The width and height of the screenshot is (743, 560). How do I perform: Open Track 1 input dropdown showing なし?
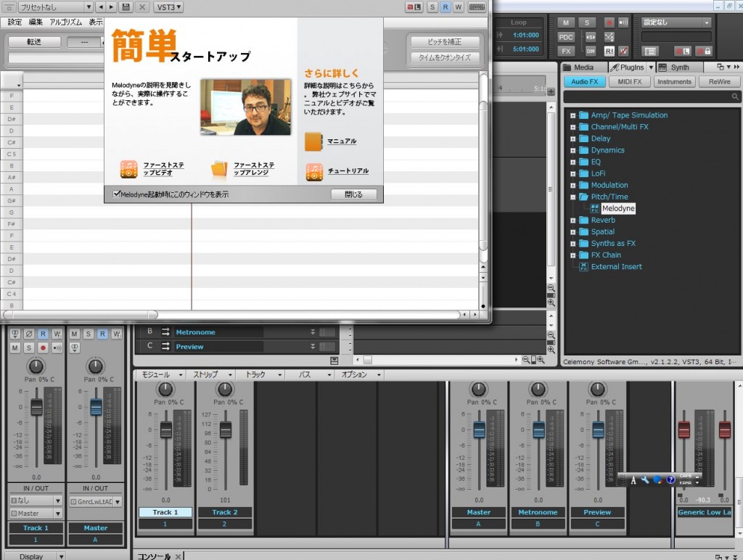tap(36, 501)
